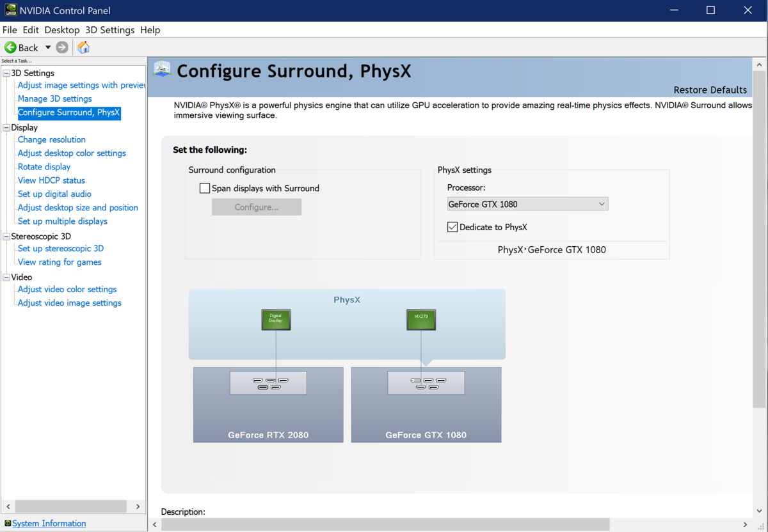The height and width of the screenshot is (532, 768).
Task: Click the PhysX diagram label
Action: 347,299
